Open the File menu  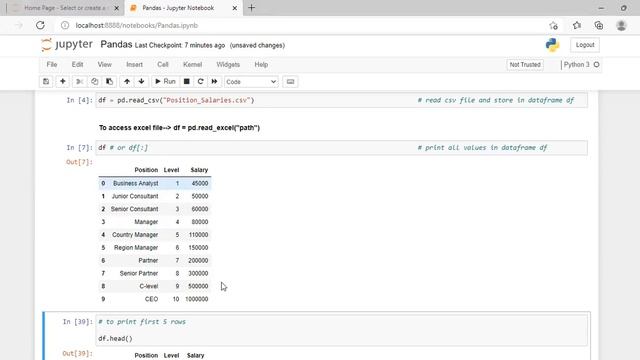52,64
